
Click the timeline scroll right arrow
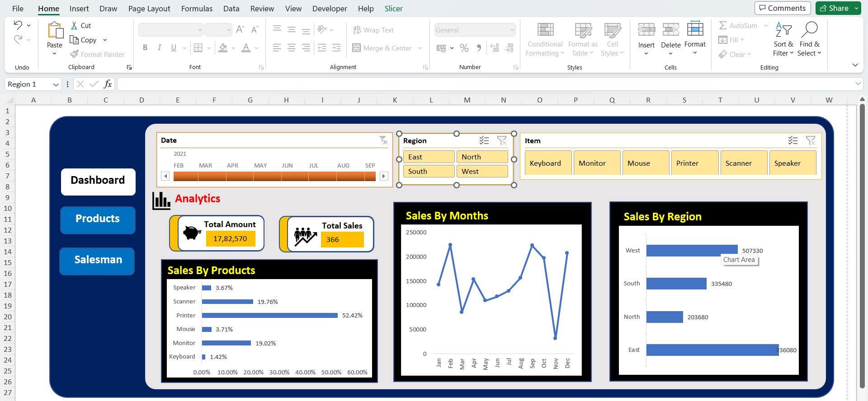click(384, 176)
